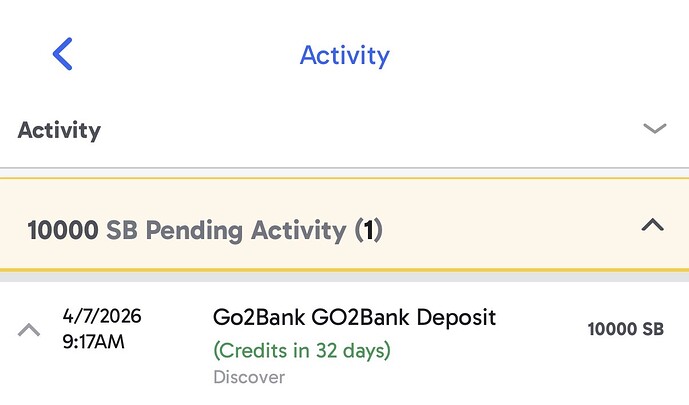Click the Discover source label

tap(249, 377)
